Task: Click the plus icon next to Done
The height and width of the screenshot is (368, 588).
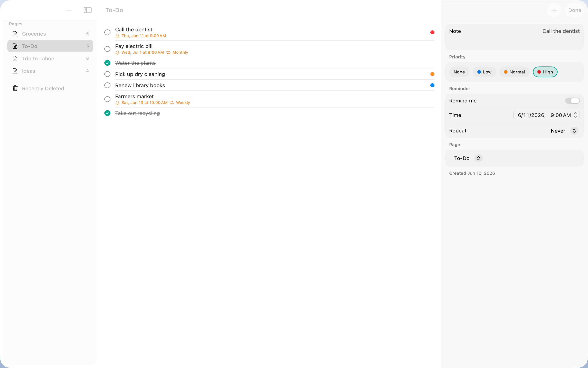Action: (554, 10)
